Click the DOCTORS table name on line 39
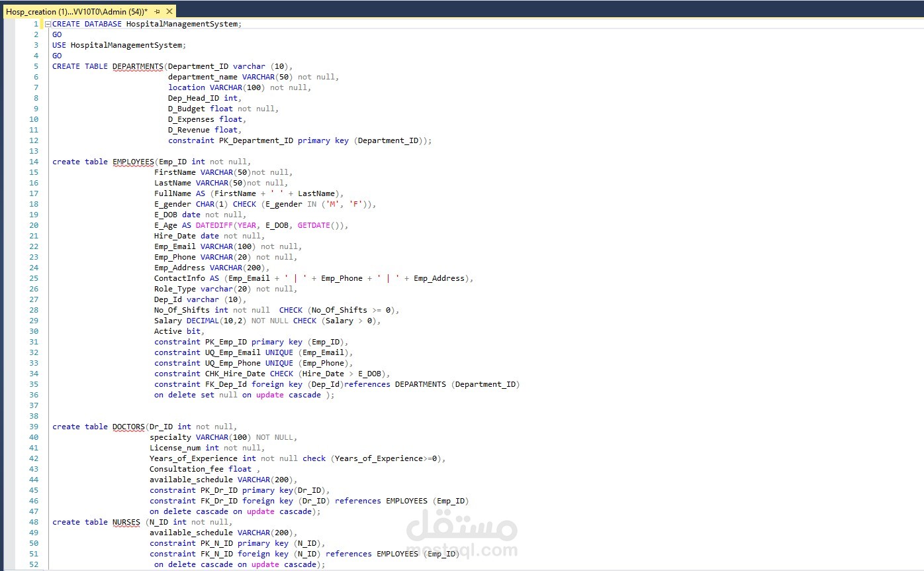The image size is (924, 571). [128, 427]
